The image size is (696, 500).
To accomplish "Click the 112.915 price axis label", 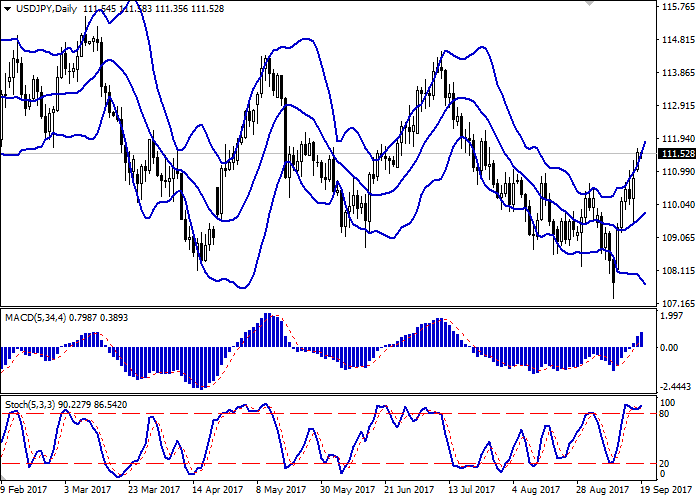I will [x=678, y=106].
